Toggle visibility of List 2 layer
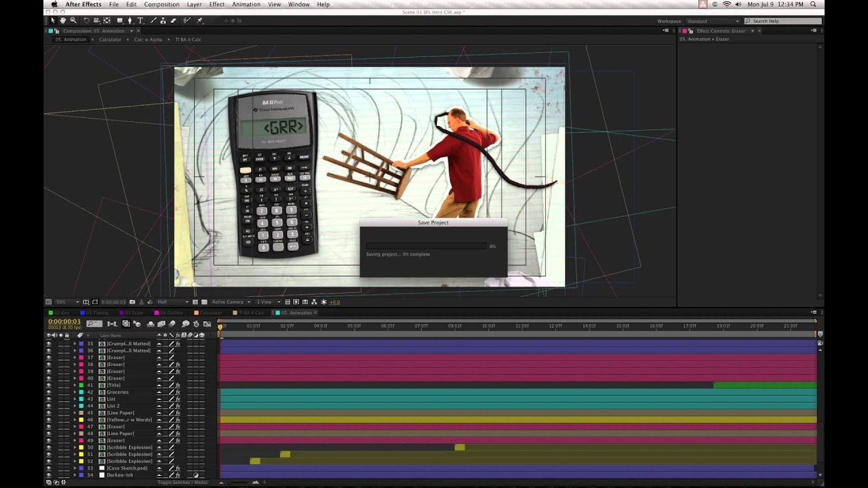This screenshot has height=488, width=868. 49,406
